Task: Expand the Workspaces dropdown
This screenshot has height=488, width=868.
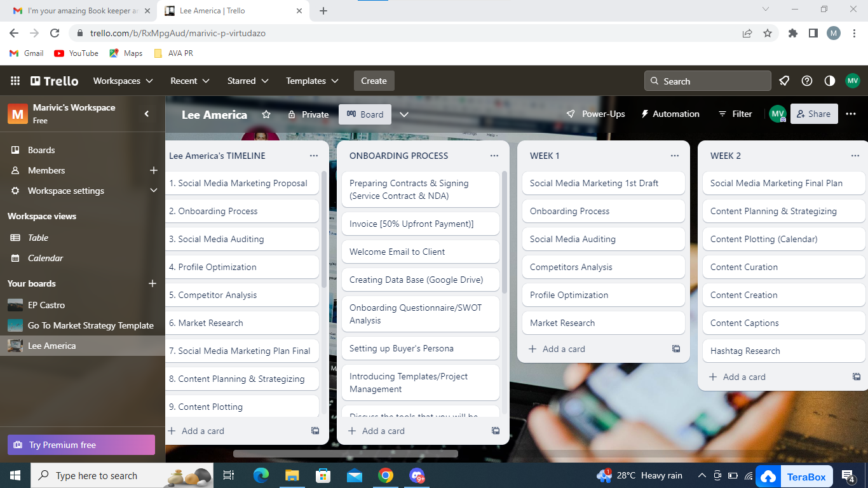Action: [x=123, y=81]
